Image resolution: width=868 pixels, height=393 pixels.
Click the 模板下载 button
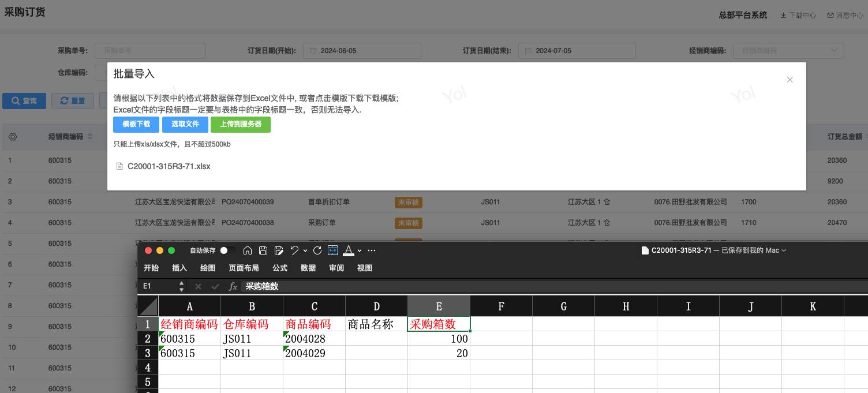click(x=136, y=124)
